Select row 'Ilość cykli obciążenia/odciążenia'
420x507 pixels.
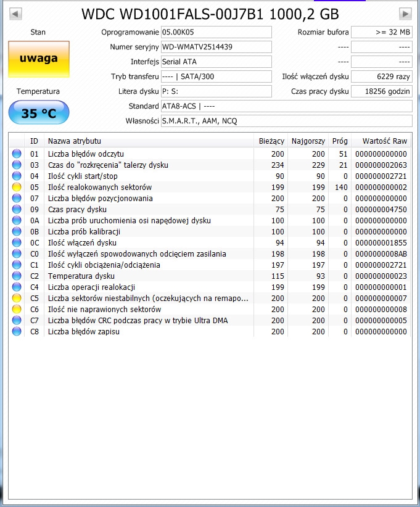pyautogui.click(x=210, y=265)
